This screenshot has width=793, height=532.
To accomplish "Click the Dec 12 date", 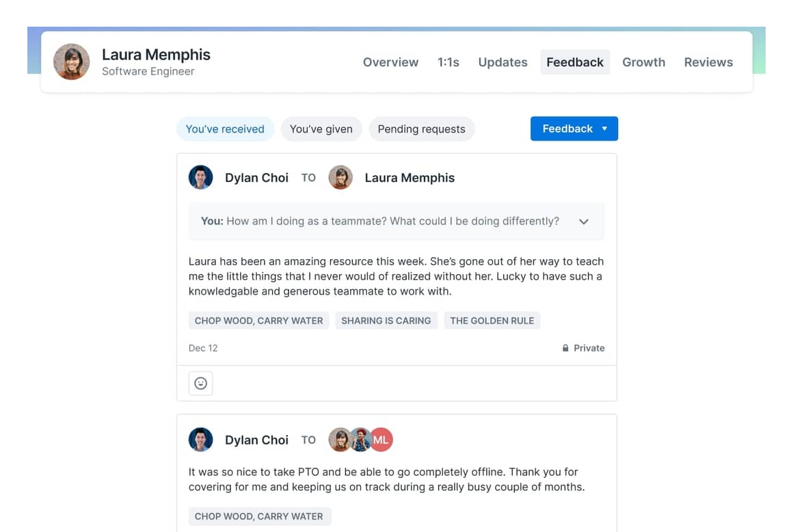I will click(203, 348).
